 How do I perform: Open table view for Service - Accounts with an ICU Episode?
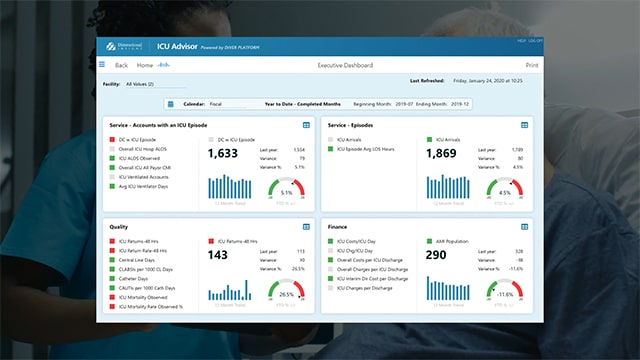[306, 125]
